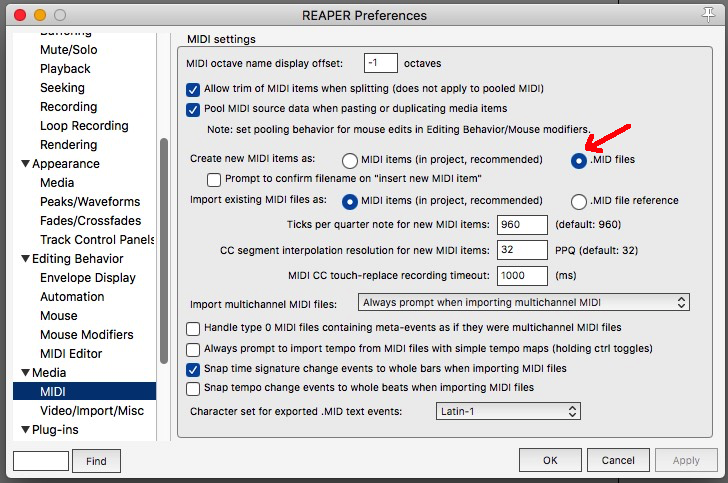The image size is (728, 483).
Task: Toggle Pool MIDI source data checkbox
Action: coord(193,110)
